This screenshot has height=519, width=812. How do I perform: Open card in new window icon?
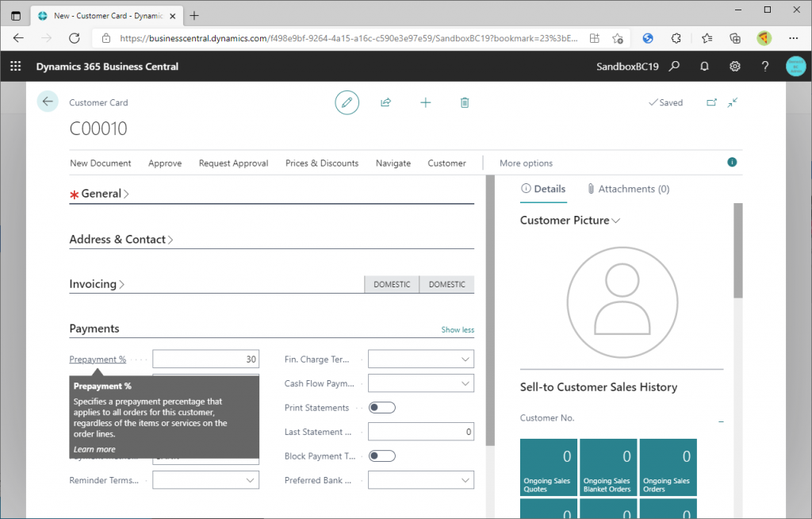(x=712, y=102)
